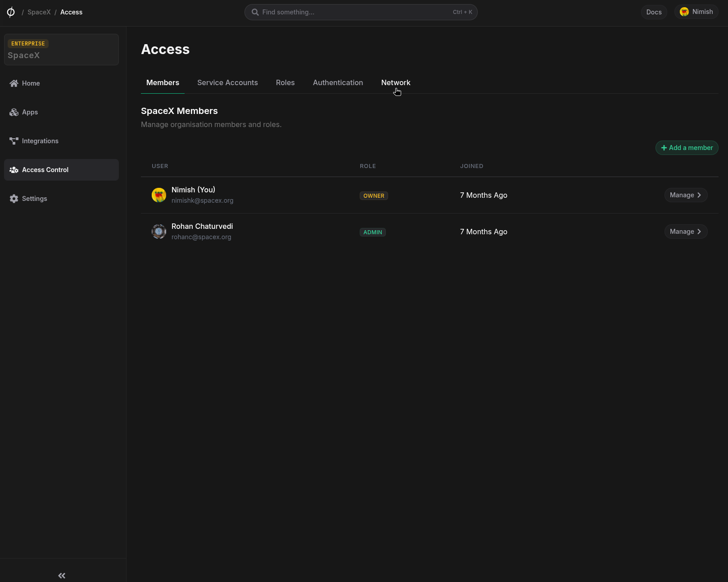Go to Apps in sidebar
Screen dimensions: 728x582
[61, 112]
